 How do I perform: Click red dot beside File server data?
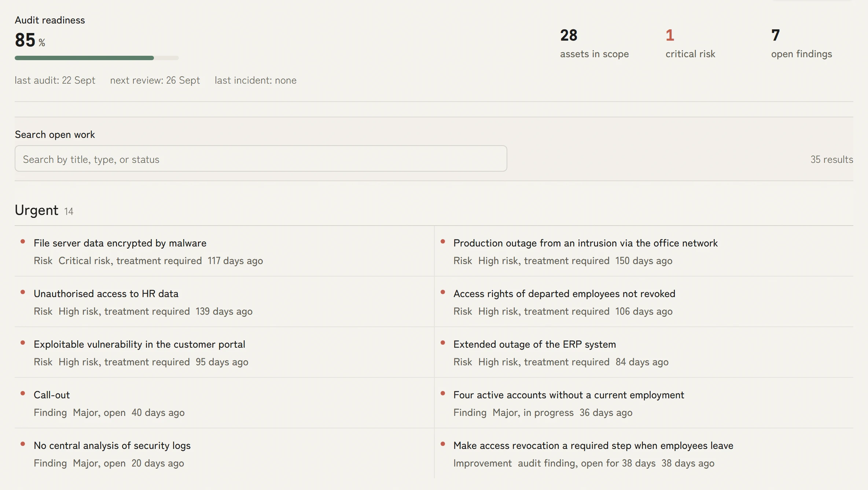point(23,241)
